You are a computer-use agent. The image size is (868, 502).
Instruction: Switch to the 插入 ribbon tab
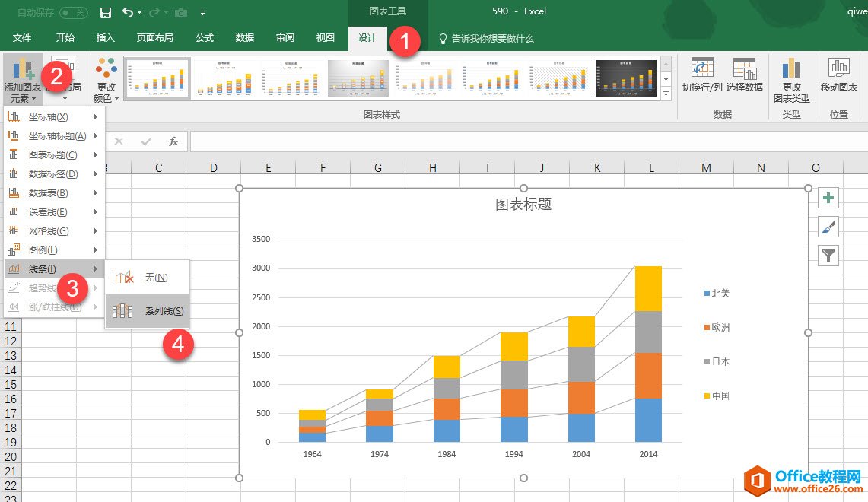pyautogui.click(x=105, y=38)
